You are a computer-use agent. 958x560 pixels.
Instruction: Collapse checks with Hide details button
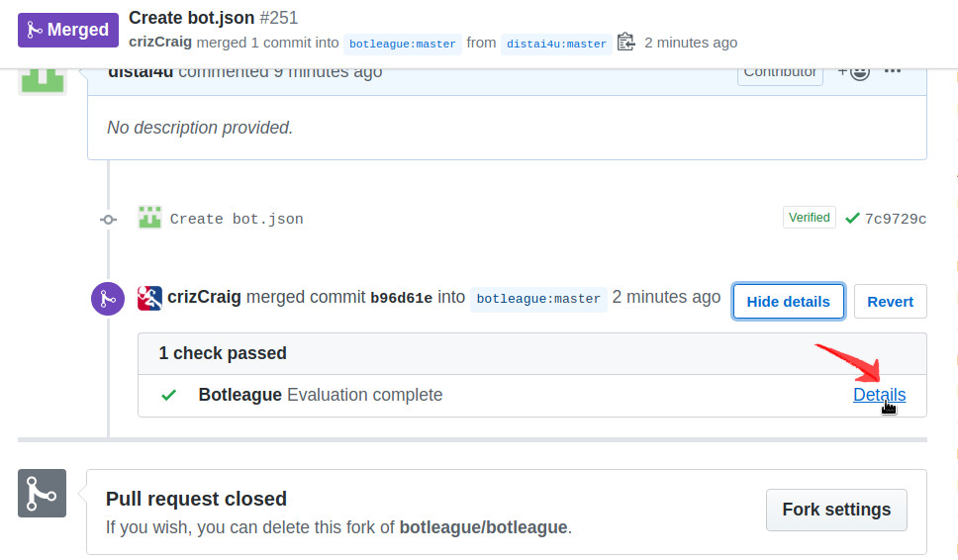pos(788,302)
